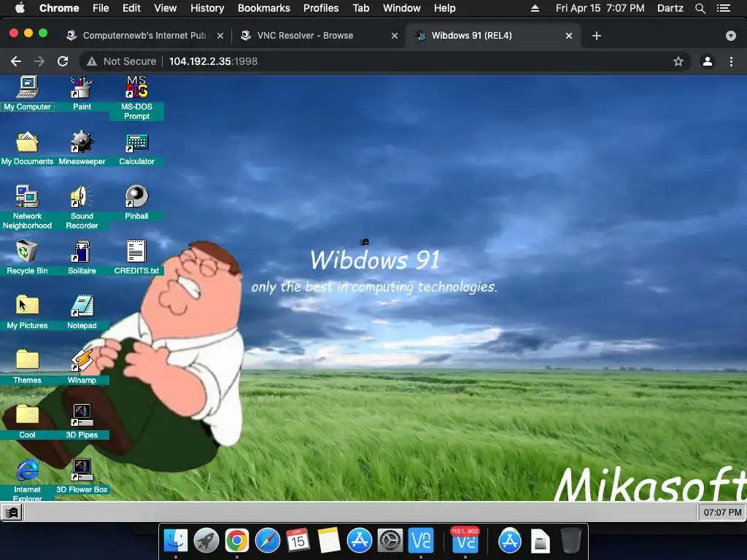The image size is (747, 560).
Task: Switch to Computernewb's Internet Pub tab
Action: [144, 36]
